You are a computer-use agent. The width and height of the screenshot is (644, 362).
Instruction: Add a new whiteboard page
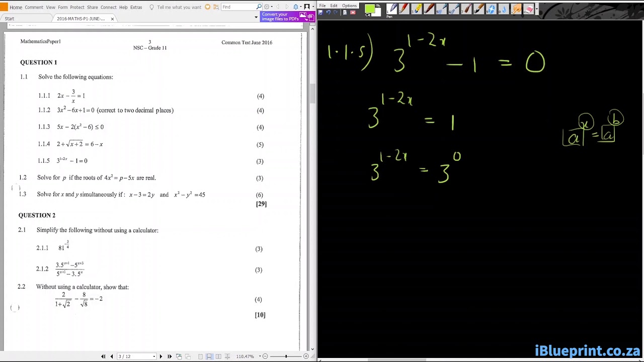[345, 12]
